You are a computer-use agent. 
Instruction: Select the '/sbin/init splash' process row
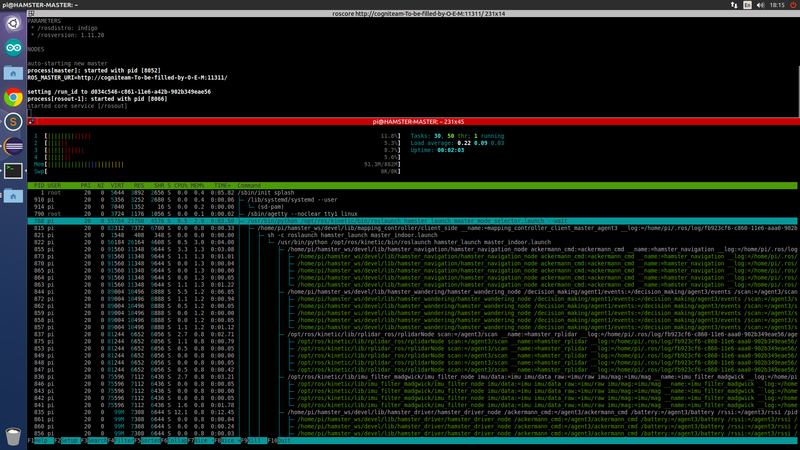coord(412,193)
